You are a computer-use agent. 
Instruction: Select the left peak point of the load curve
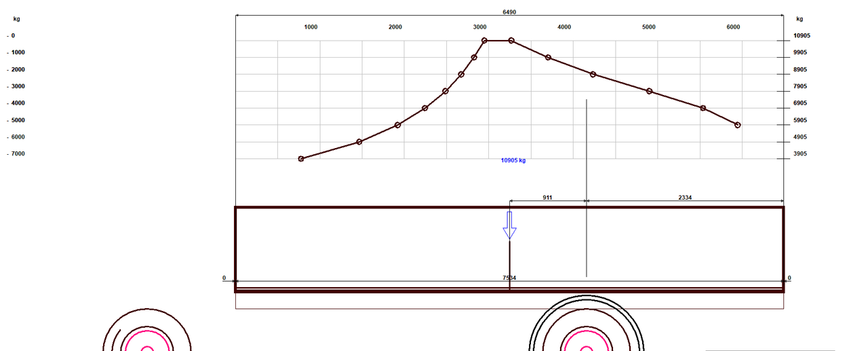click(484, 41)
